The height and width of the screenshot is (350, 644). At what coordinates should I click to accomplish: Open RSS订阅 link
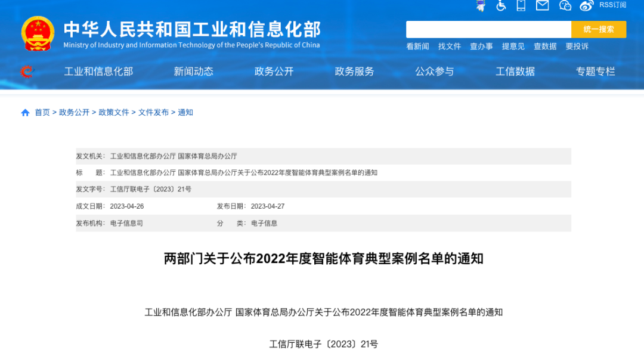pyautogui.click(x=612, y=5)
